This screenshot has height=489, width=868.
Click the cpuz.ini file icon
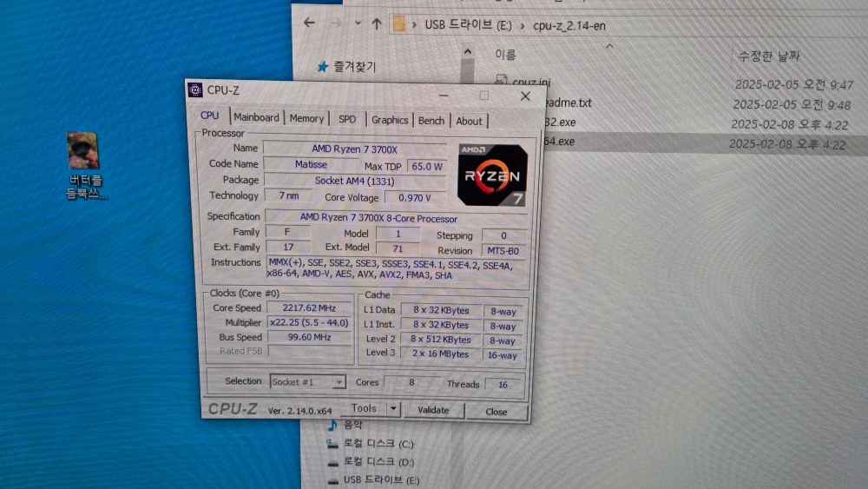point(501,80)
